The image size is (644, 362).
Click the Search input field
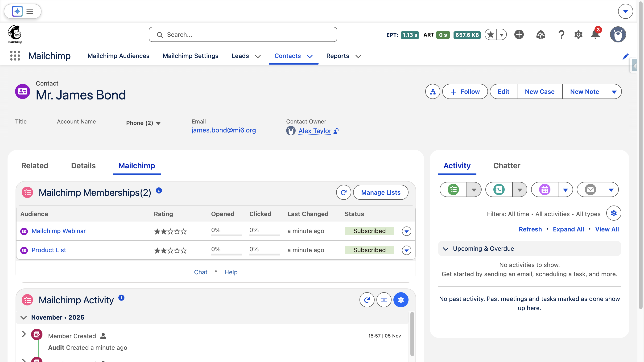(243, 34)
